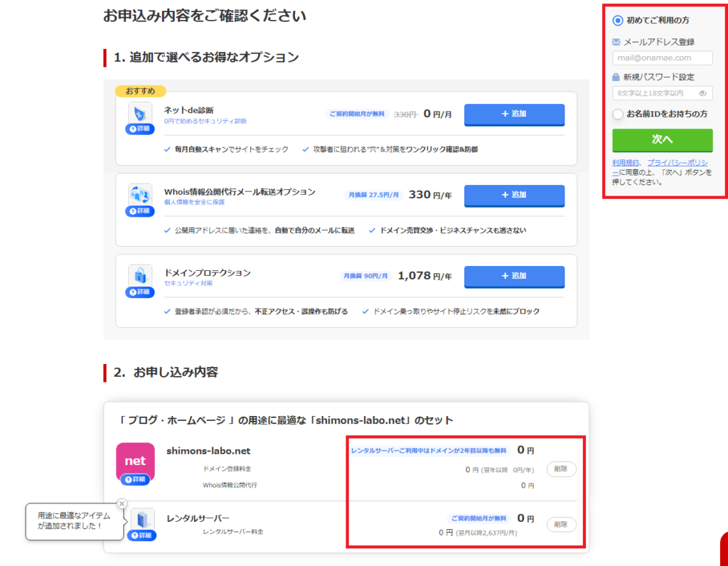
Task: Remove レンタルサーバー with 削除 button
Action: click(x=561, y=525)
